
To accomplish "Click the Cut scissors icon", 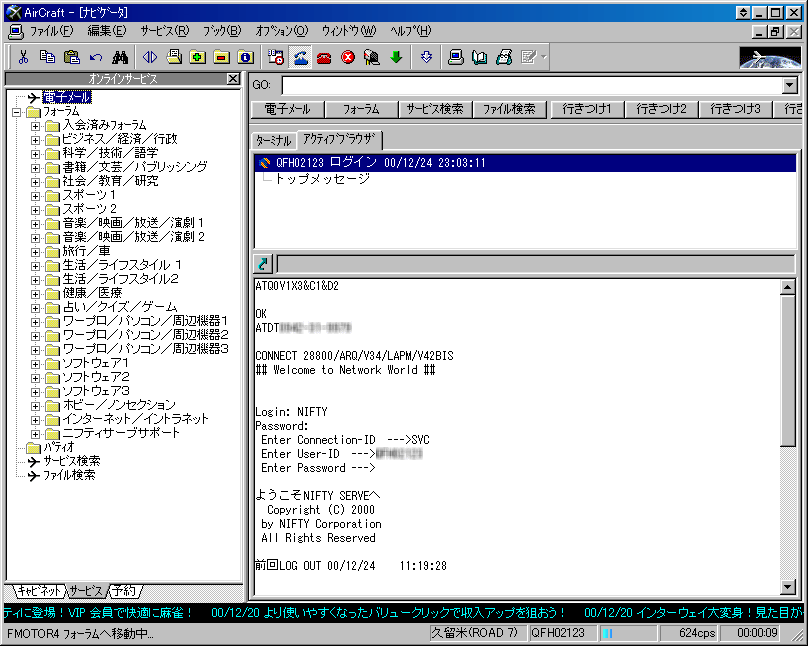I will [x=23, y=57].
